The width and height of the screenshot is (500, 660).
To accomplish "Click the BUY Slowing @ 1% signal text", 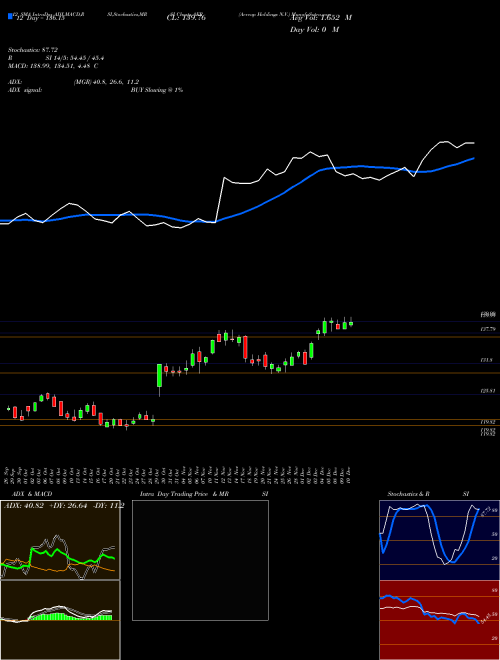I will point(157,90).
